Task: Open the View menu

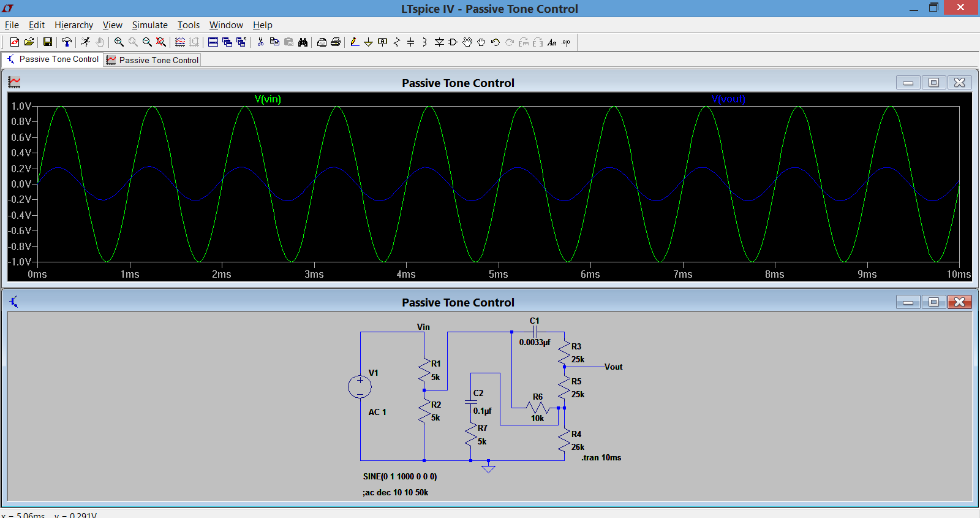Action: 112,25
